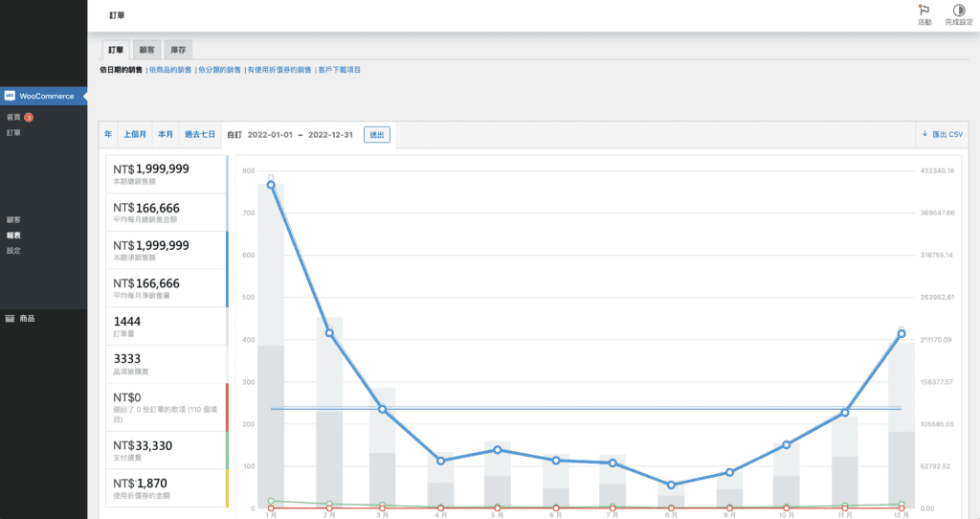Select the 過去七日 date range
The image size is (980, 519).
pos(199,135)
